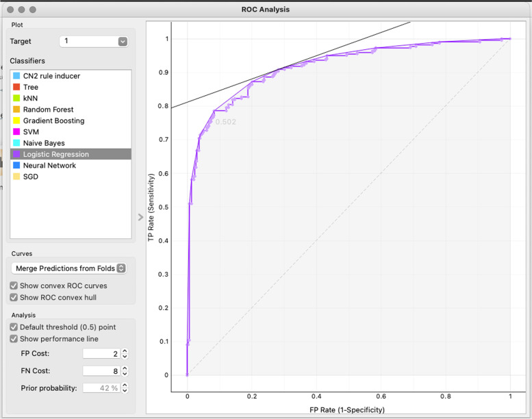Select the Gradient Boosting classifier
The height and width of the screenshot is (419, 532).
click(53, 120)
